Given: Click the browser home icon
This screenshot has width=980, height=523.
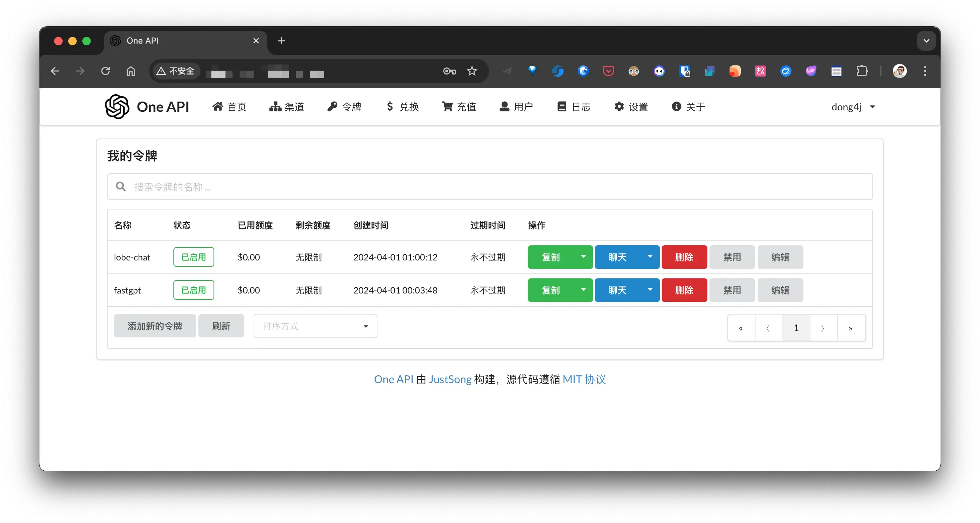Looking at the screenshot, I should 131,71.
